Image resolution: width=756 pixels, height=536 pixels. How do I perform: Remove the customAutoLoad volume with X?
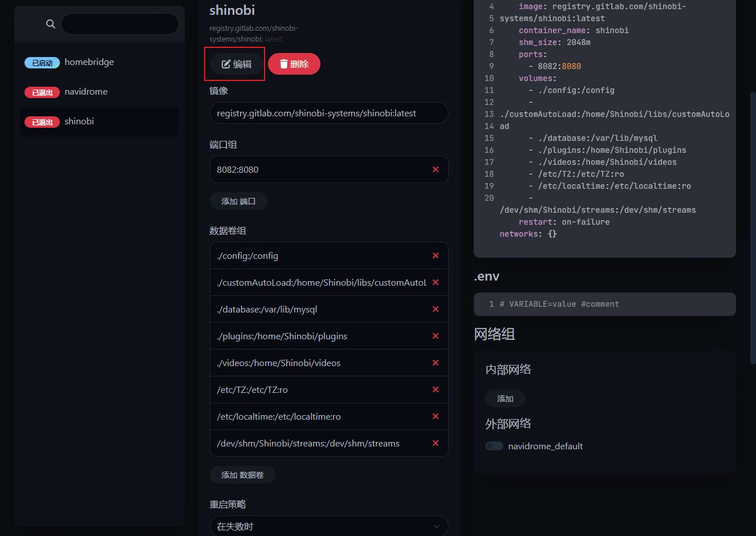[436, 282]
